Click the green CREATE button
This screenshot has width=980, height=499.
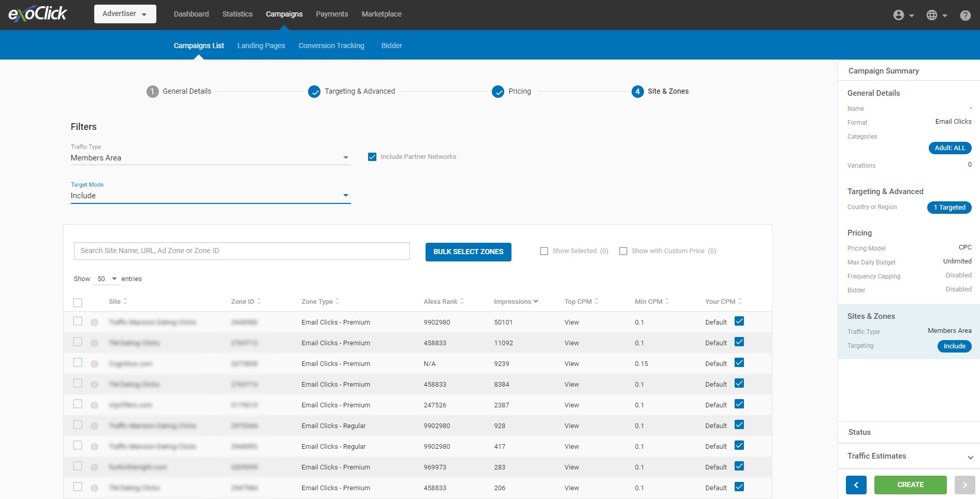(x=910, y=485)
